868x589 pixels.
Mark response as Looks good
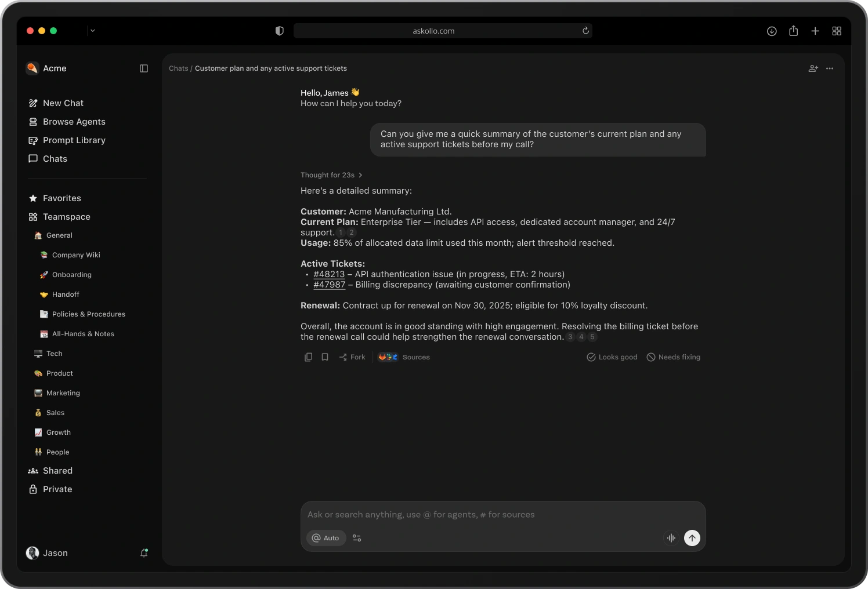pyautogui.click(x=612, y=357)
